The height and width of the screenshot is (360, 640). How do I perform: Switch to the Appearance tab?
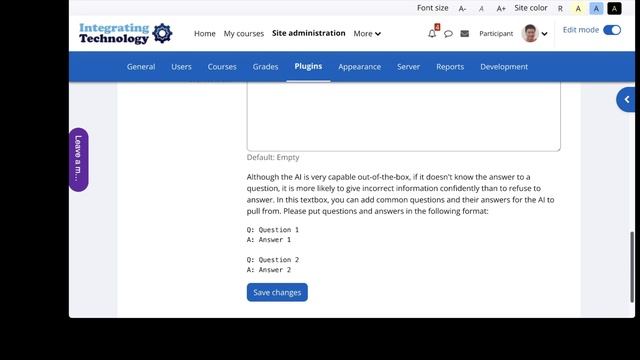point(360,67)
